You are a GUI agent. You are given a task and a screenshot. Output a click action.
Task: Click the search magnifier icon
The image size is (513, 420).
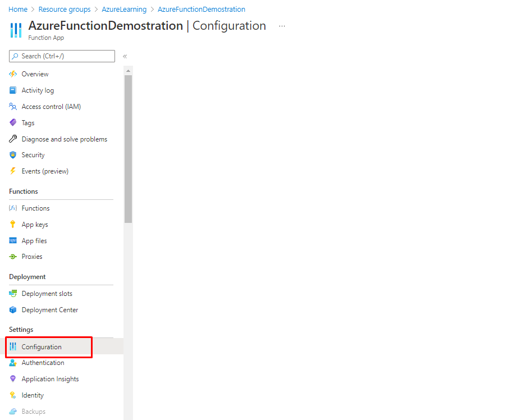point(15,56)
